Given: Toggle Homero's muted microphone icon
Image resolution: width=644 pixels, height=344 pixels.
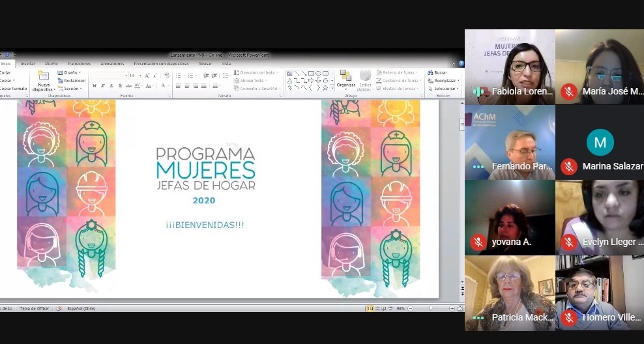Looking at the screenshot, I should click(569, 317).
